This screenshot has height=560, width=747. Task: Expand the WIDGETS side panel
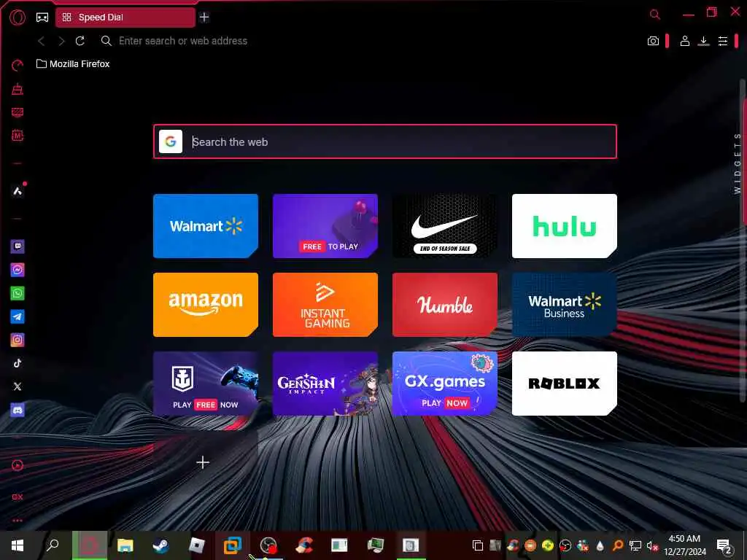[738, 163]
